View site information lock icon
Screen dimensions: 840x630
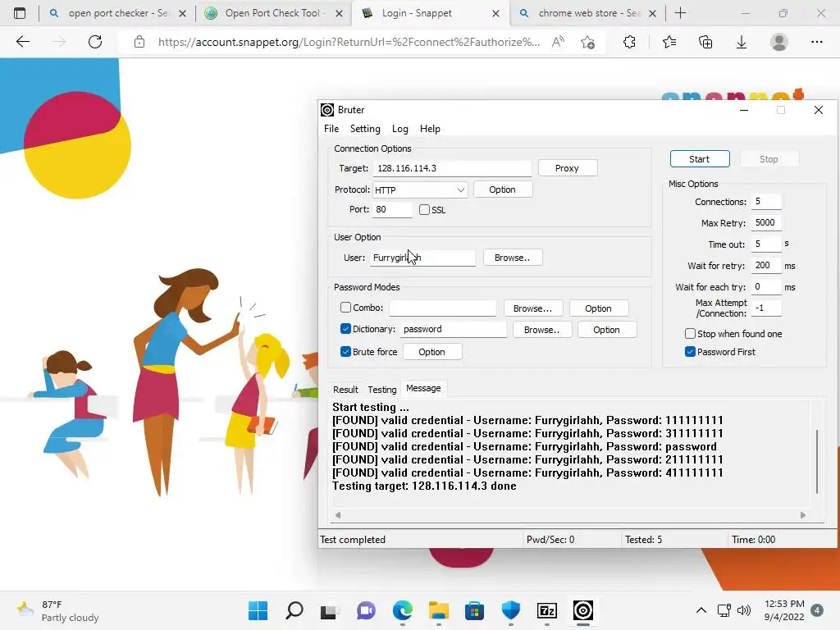click(139, 42)
